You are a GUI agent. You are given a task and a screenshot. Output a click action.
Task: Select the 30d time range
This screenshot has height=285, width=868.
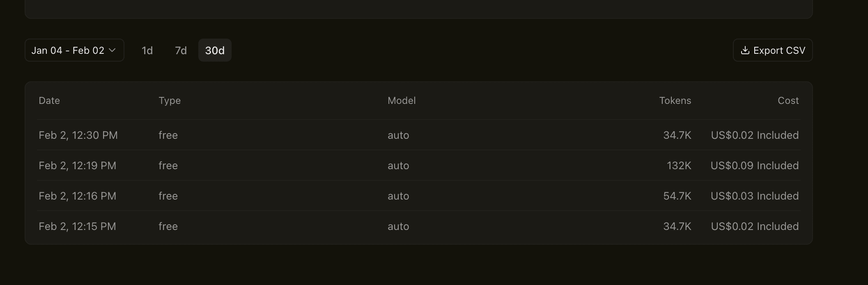pos(215,51)
